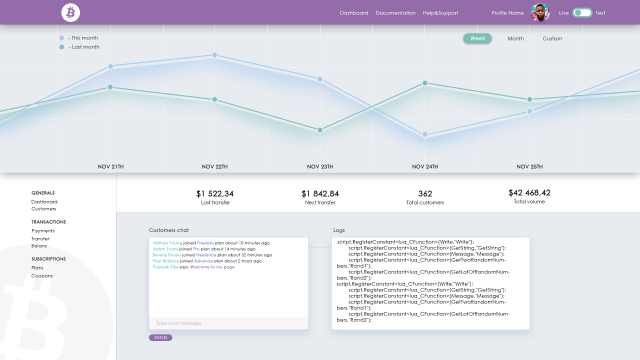Screen dimensions: 640x360
Task: Open Coupons under Subscriptions
Action: (x=42, y=276)
